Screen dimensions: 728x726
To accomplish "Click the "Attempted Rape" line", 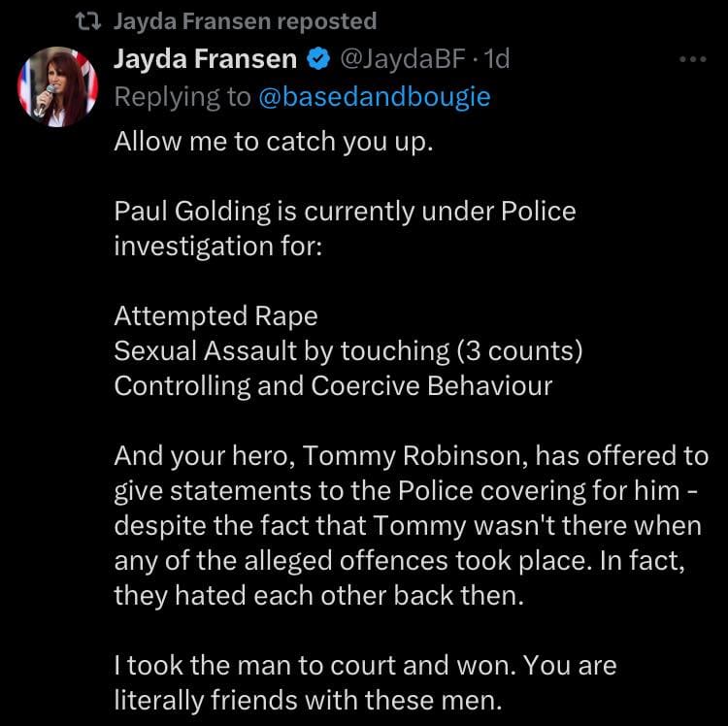I will [x=215, y=316].
